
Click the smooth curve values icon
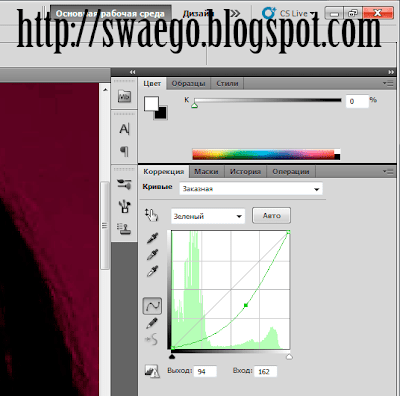(151, 340)
